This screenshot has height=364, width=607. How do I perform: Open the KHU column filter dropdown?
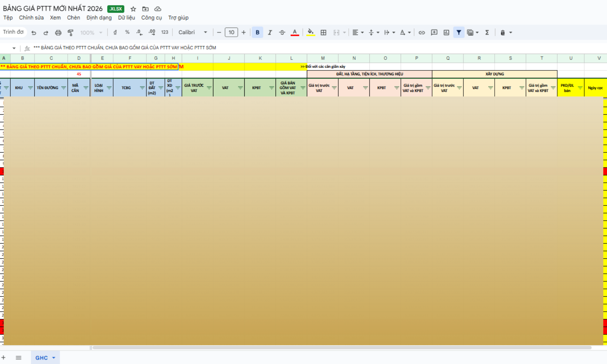(x=30, y=88)
